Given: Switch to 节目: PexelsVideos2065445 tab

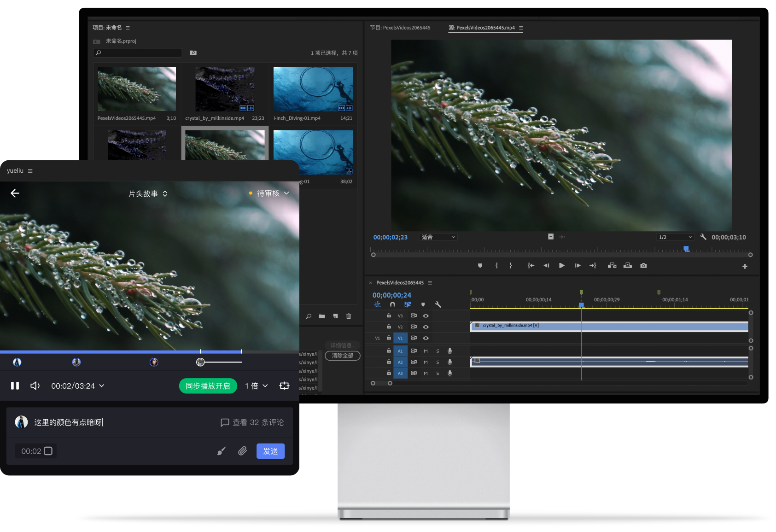Looking at the screenshot, I should [x=400, y=28].
